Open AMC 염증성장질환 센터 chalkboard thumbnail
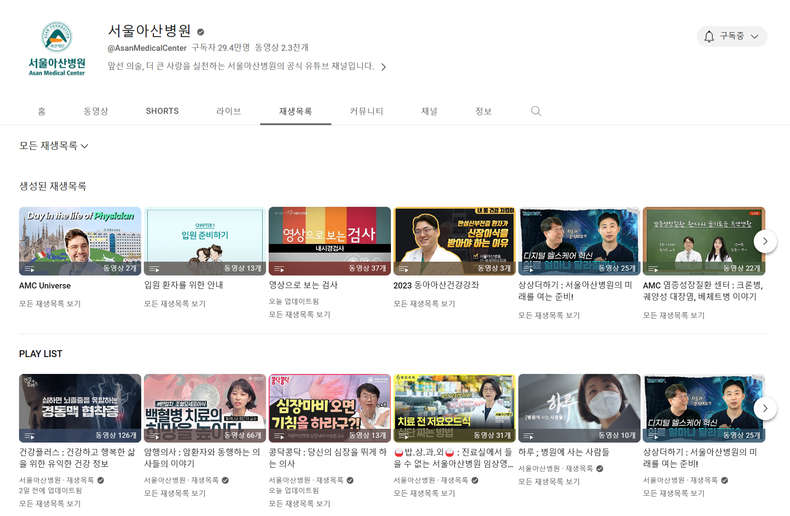 coord(704,241)
